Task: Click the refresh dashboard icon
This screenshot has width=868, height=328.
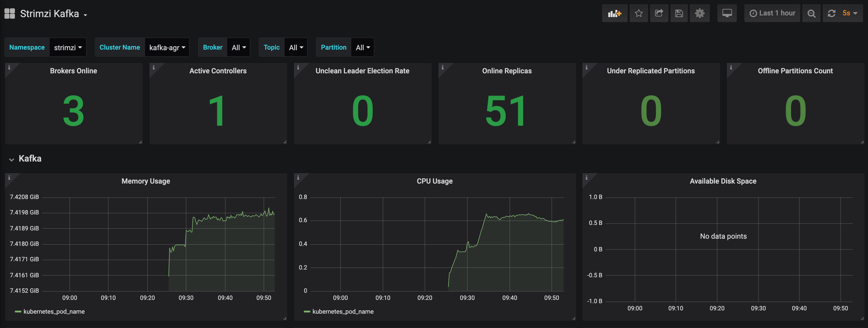Action: (x=831, y=14)
